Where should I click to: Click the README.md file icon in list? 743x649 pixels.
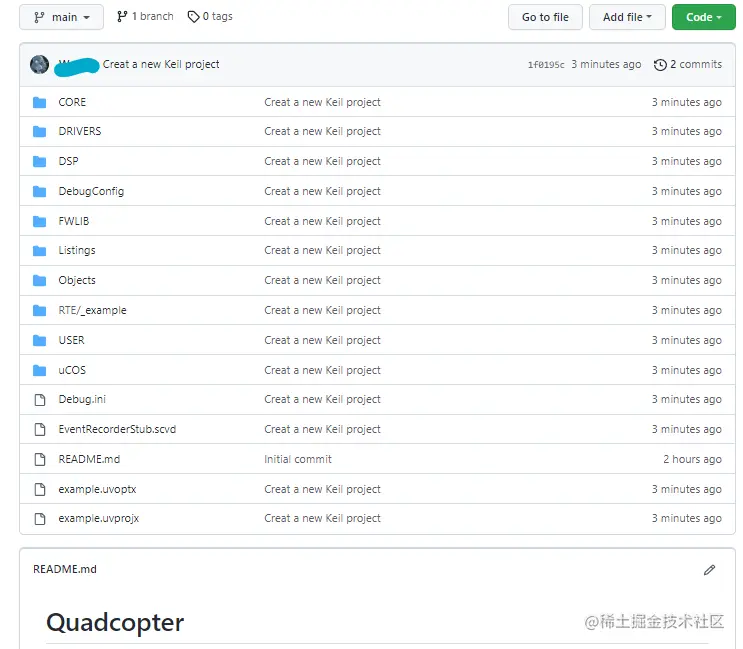point(40,460)
